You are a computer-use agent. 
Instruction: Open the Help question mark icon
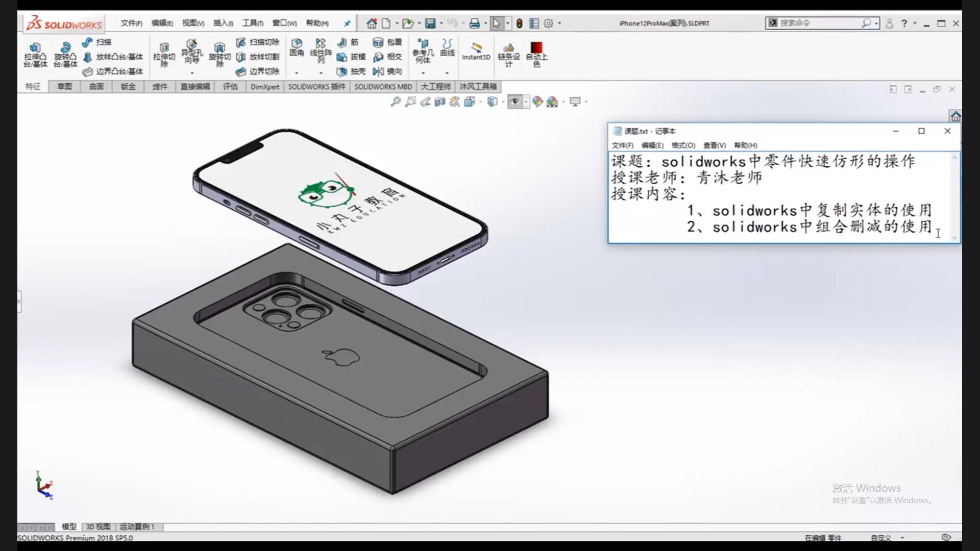904,23
